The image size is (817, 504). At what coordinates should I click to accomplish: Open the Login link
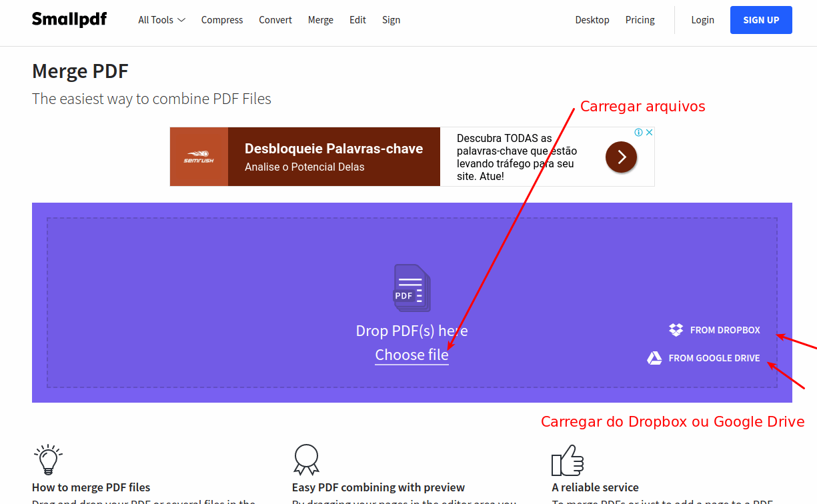pyautogui.click(x=702, y=20)
